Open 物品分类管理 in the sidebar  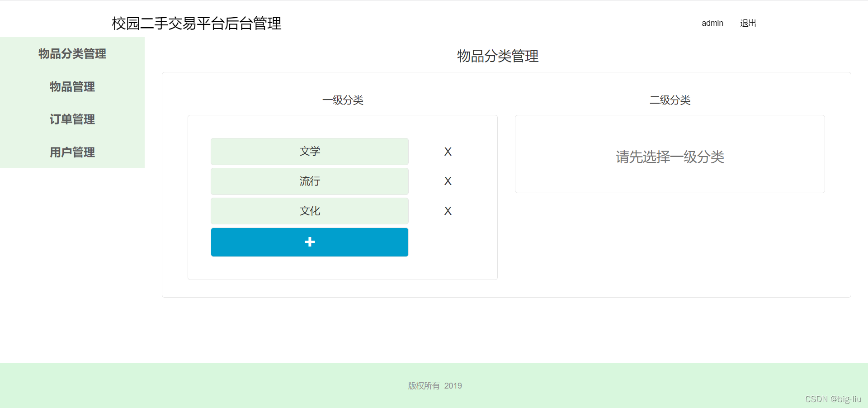click(x=72, y=54)
